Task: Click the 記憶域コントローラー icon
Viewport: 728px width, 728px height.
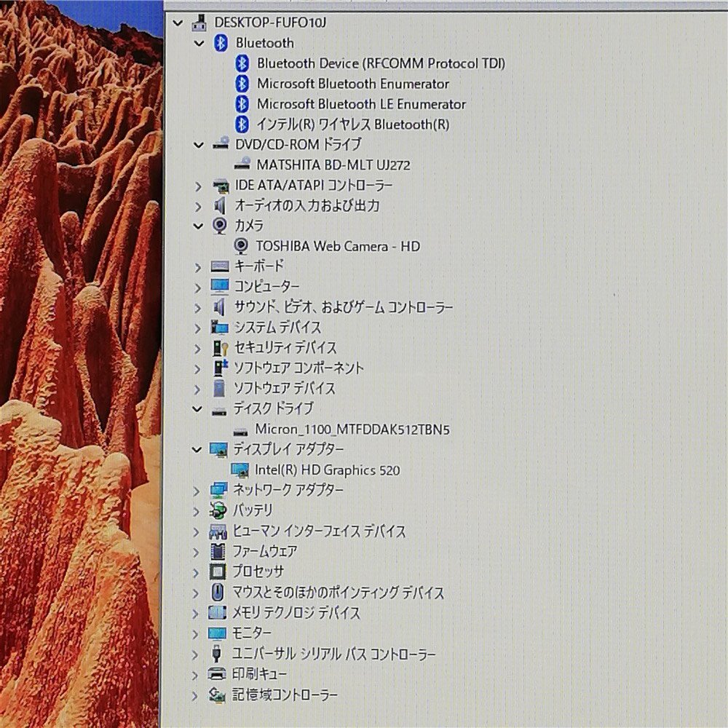Action: tap(216, 695)
